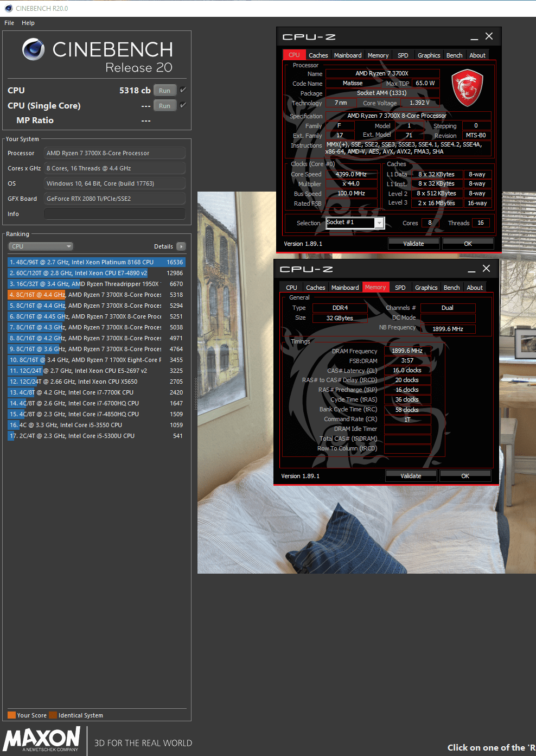This screenshot has width=536, height=756.
Task: Click Validate in upper CPU-Z window
Action: click(x=413, y=244)
